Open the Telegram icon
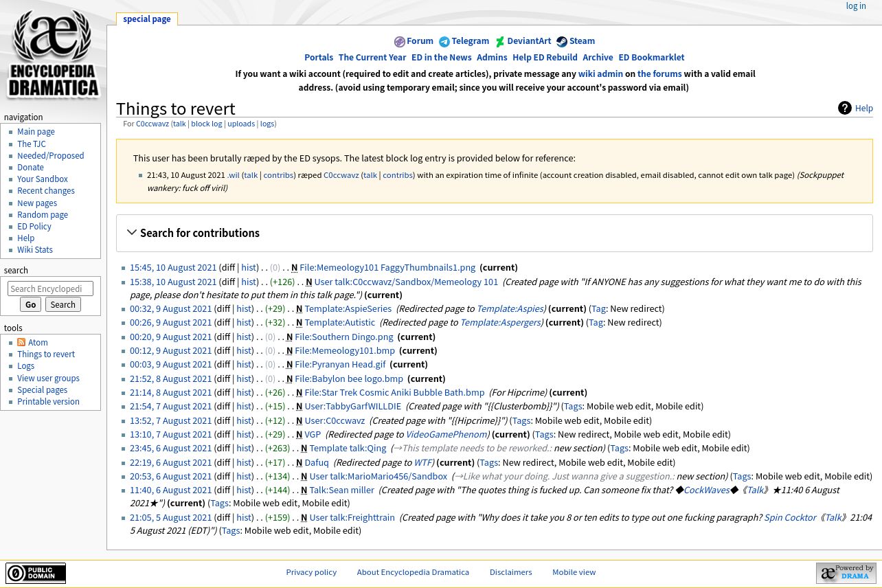This screenshot has width=882, height=588. point(444,42)
